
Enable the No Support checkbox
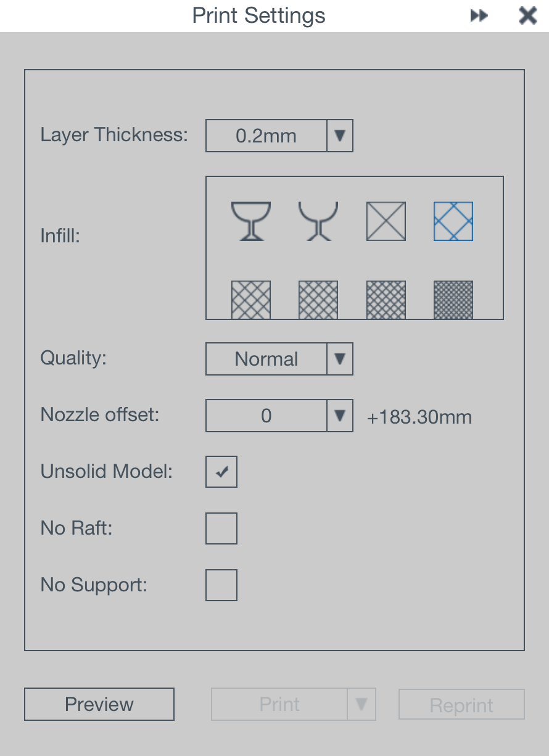(x=221, y=585)
